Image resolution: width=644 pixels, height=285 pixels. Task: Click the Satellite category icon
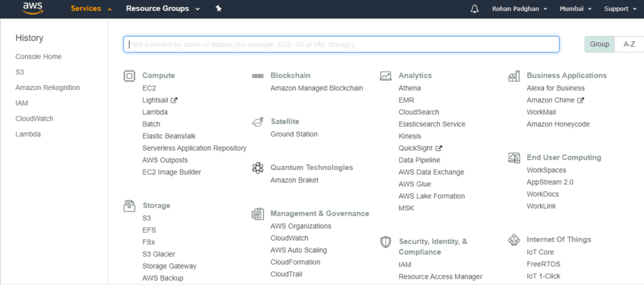click(x=257, y=122)
